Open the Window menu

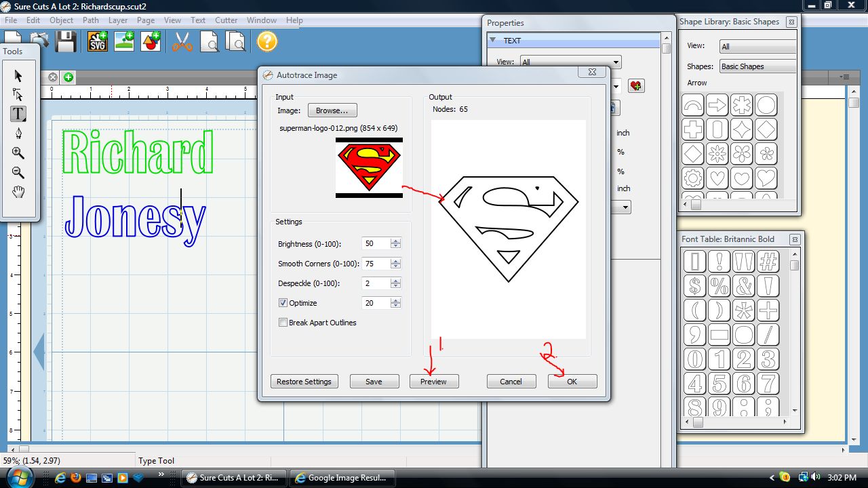[261, 20]
